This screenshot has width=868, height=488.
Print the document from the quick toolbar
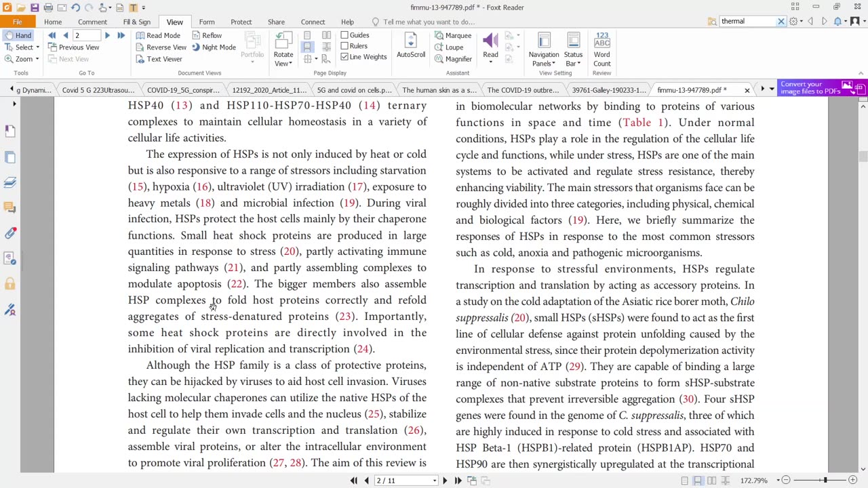click(x=48, y=7)
